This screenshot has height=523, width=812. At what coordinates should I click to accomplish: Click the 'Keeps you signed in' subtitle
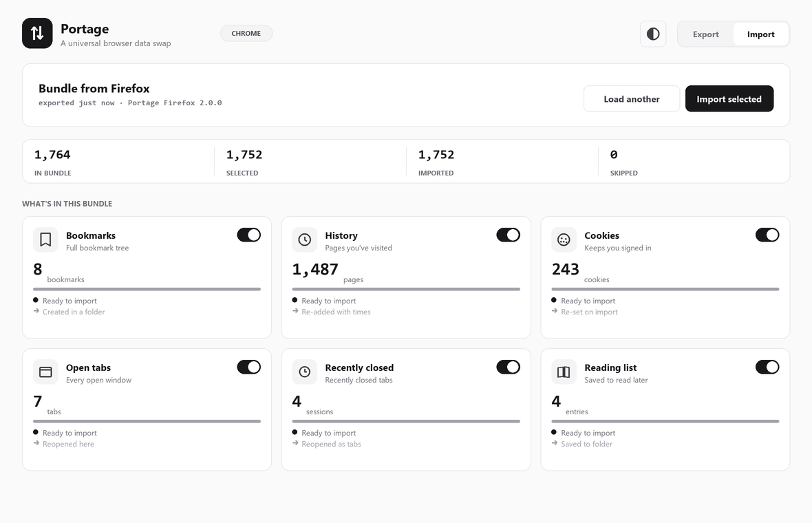click(x=618, y=248)
